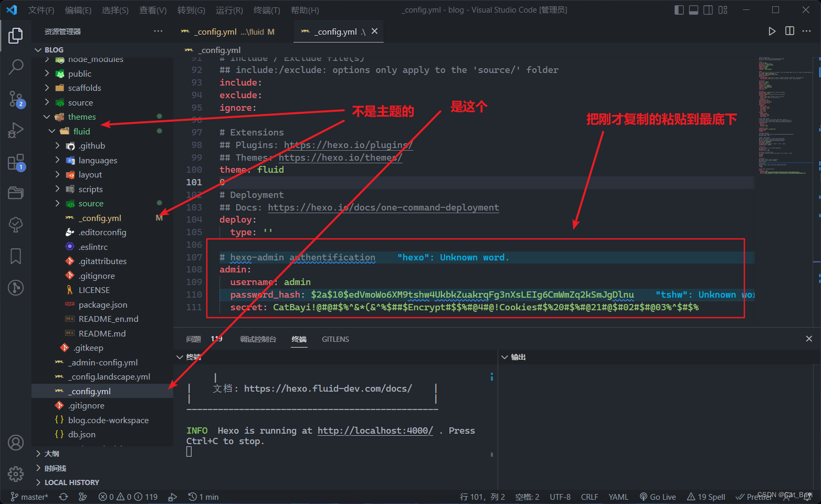This screenshot has width=821, height=504.
Task: Open one-command-deployment docs link
Action: [383, 207]
